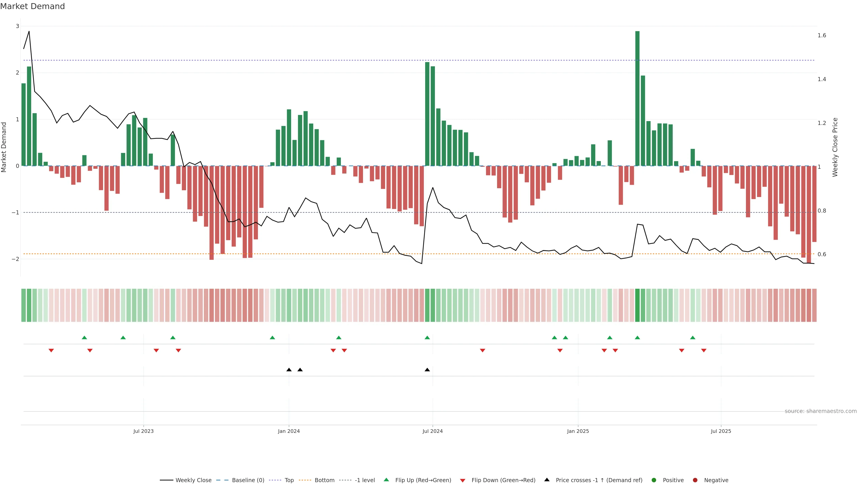This screenshot has height=488, width=868.
Task: Click the leftmost green flip-up triangle marker
Action: tap(84, 338)
